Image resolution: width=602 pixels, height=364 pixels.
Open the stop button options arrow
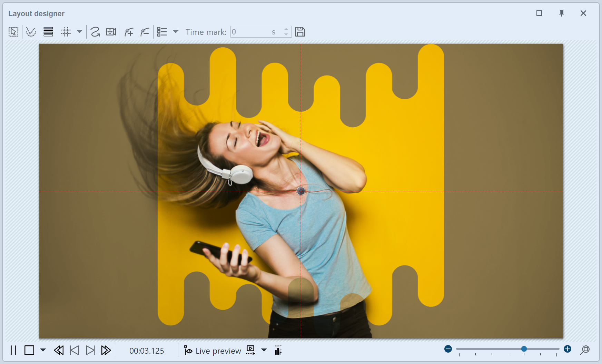click(x=43, y=351)
